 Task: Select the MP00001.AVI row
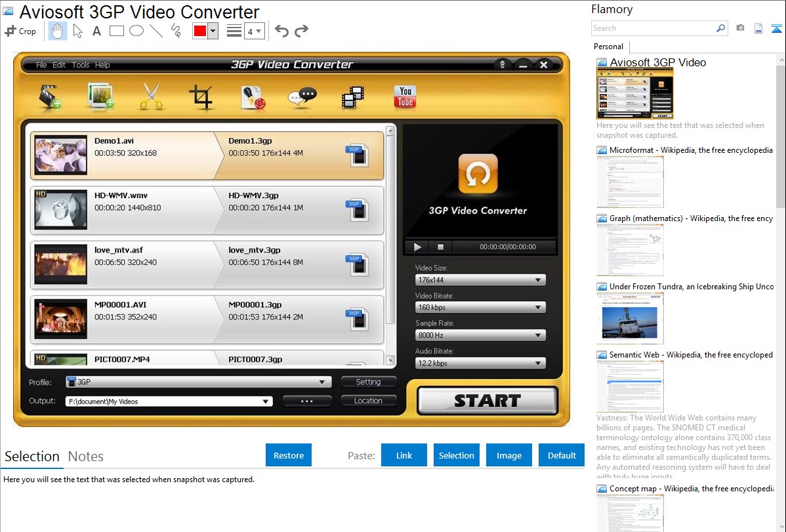coord(207,319)
